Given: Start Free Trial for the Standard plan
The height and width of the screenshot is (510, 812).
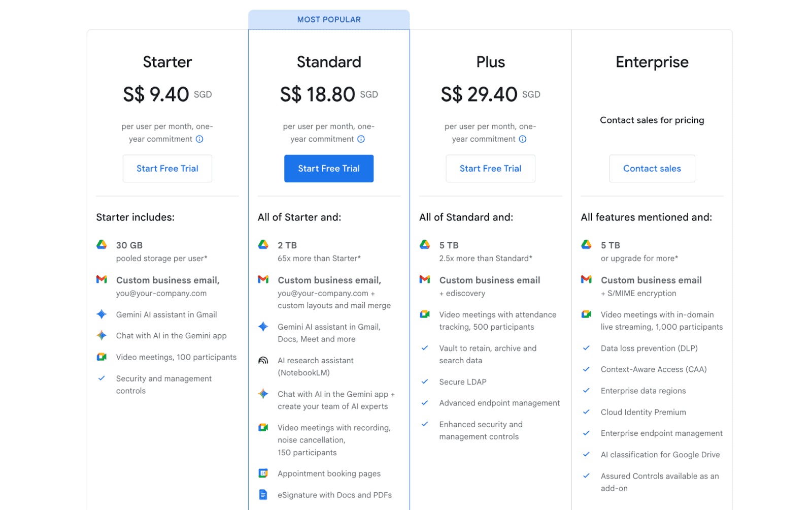Looking at the screenshot, I should (x=329, y=168).
